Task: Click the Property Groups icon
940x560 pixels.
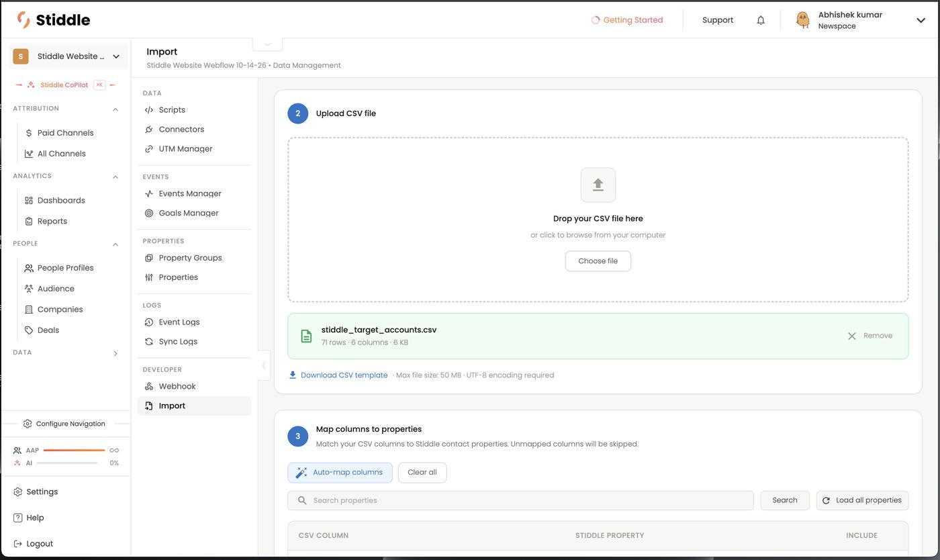Action: (x=149, y=258)
